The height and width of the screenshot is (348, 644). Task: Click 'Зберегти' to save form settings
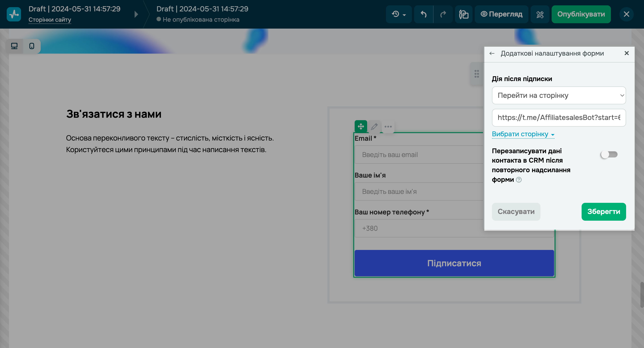[604, 212]
